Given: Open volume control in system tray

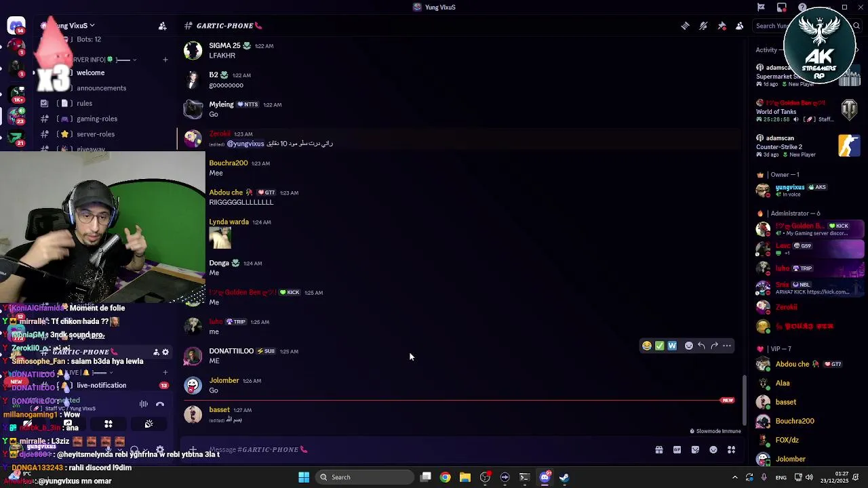Looking at the screenshot, I should pos(809,477).
